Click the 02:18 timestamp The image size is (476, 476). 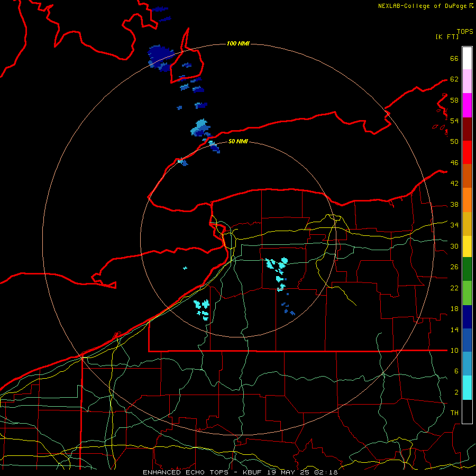pos(325,472)
